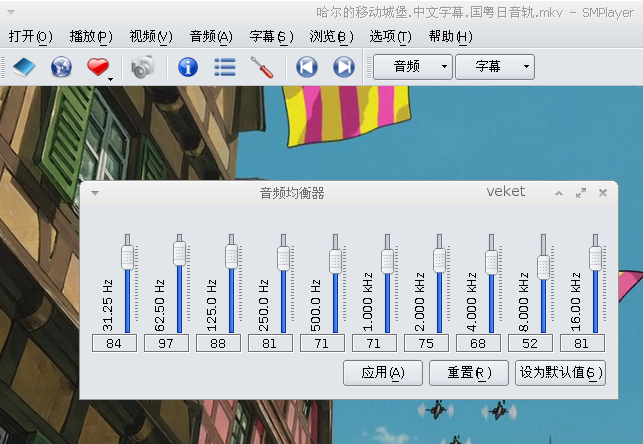The width and height of the screenshot is (643, 444).
Task: Open the 视频(V) menu
Action: [x=151, y=37]
